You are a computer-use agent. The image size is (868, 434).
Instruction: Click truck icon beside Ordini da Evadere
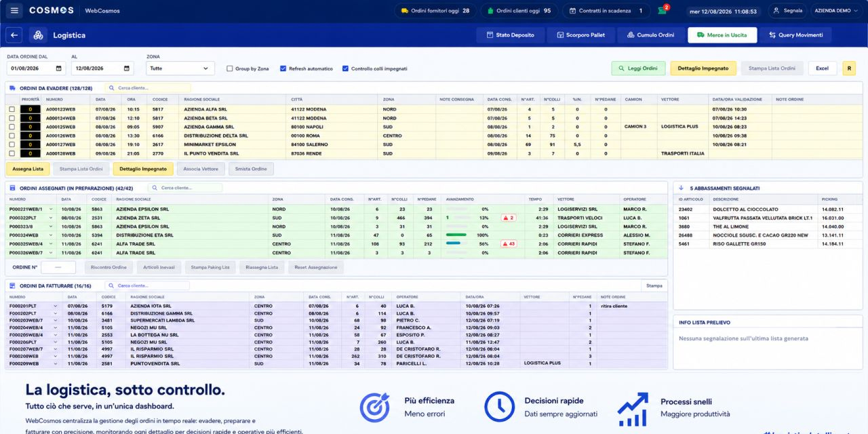pos(12,88)
